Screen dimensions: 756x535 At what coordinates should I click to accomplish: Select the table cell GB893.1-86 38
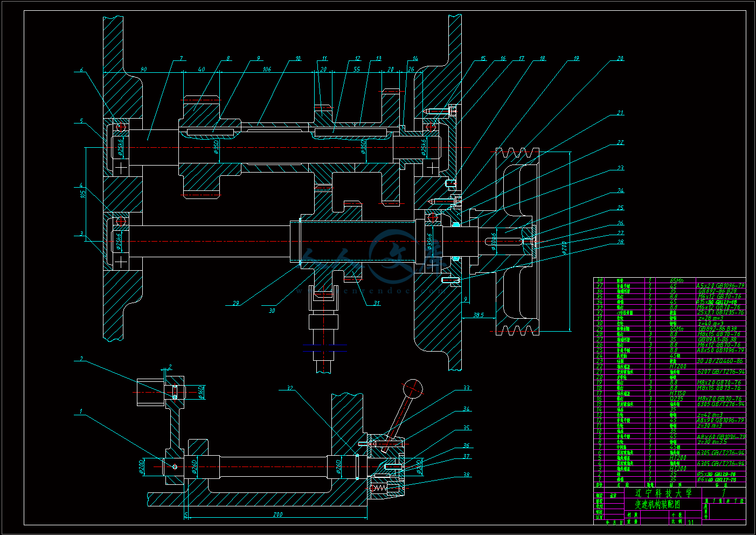[717, 339]
